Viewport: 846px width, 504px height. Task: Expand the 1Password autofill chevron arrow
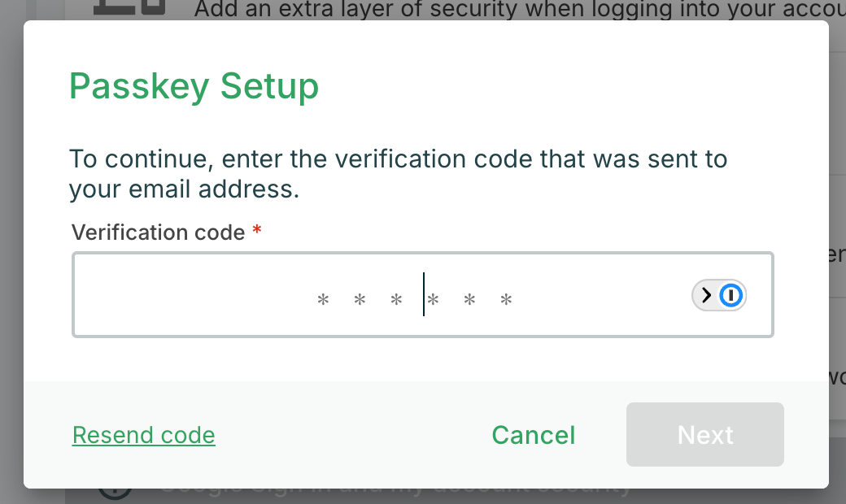click(706, 295)
